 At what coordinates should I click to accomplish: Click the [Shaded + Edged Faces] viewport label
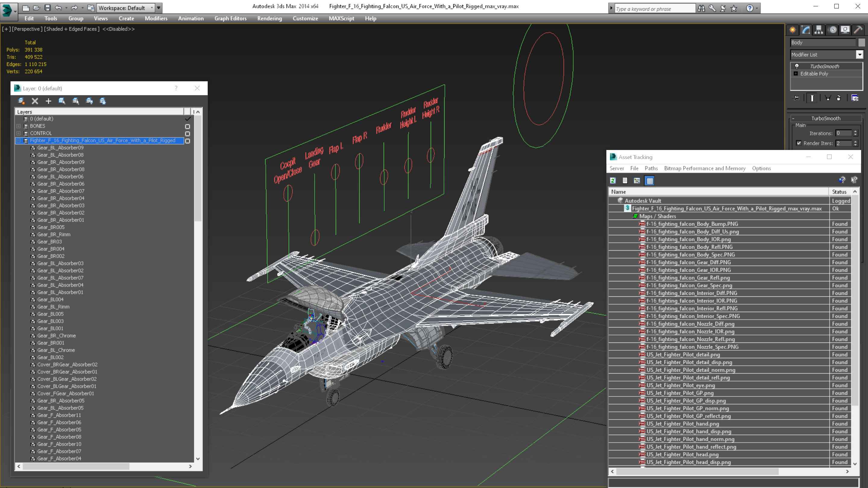pos(72,29)
